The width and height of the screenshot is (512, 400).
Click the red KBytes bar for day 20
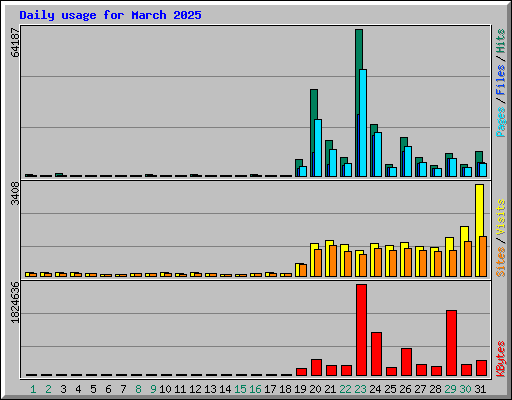tap(316, 367)
